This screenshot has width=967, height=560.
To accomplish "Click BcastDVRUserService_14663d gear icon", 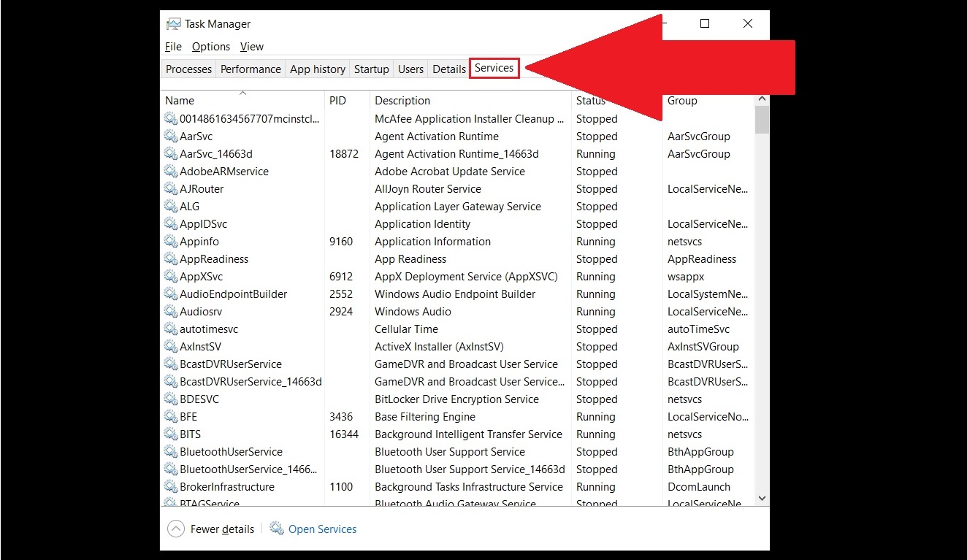I will click(171, 381).
